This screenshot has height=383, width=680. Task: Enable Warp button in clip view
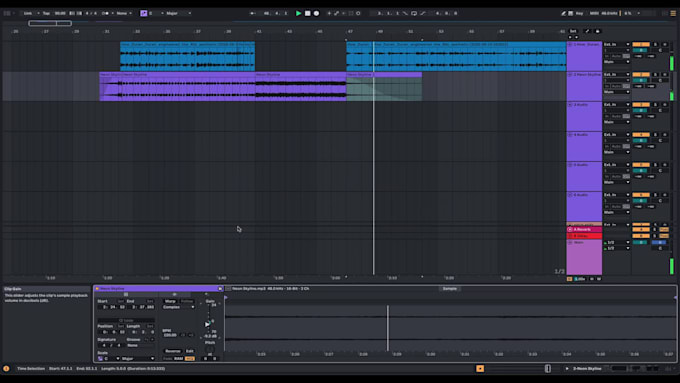[170, 301]
